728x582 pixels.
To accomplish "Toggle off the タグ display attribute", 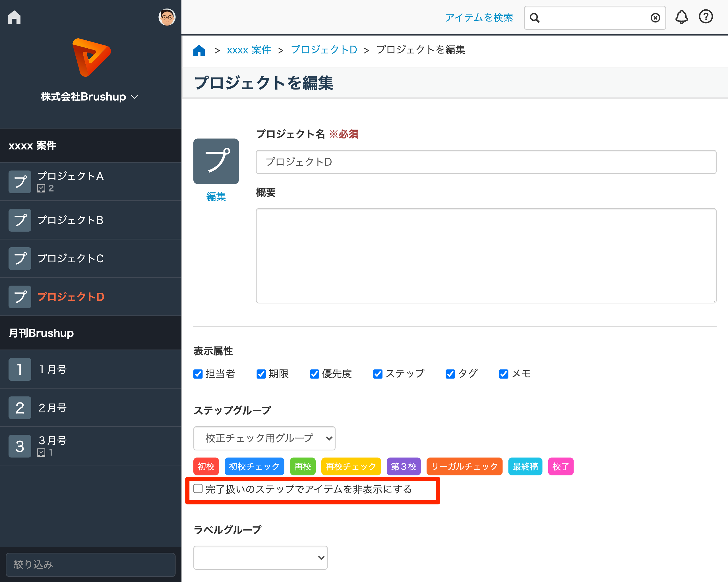I will pyautogui.click(x=450, y=374).
